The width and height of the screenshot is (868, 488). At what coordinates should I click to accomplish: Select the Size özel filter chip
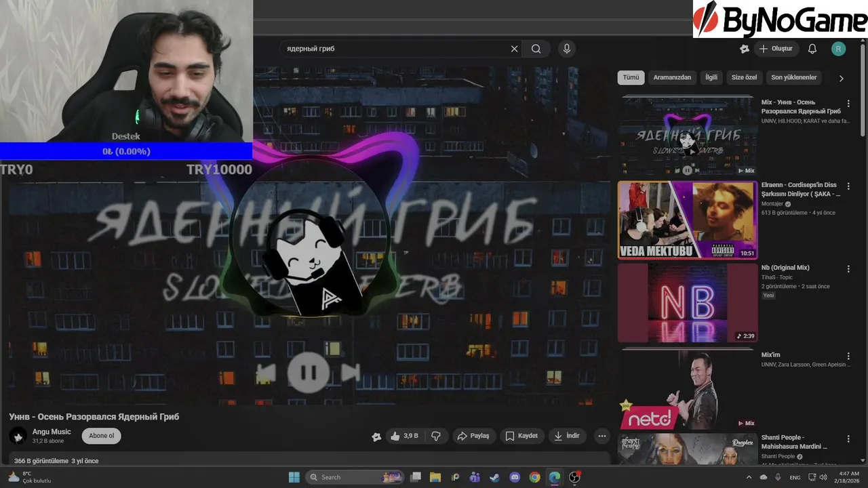pos(744,77)
